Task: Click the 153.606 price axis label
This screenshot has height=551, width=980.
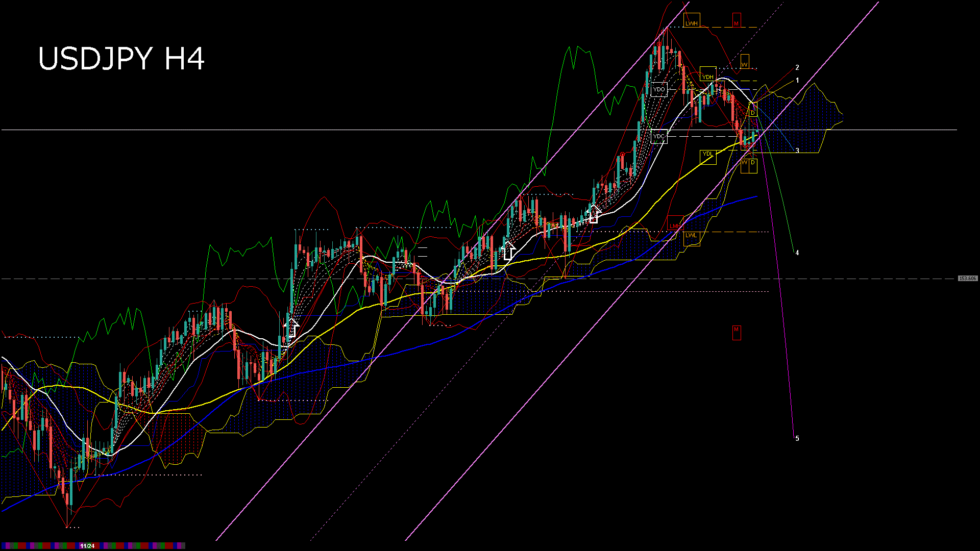Action: pyautogui.click(x=967, y=279)
